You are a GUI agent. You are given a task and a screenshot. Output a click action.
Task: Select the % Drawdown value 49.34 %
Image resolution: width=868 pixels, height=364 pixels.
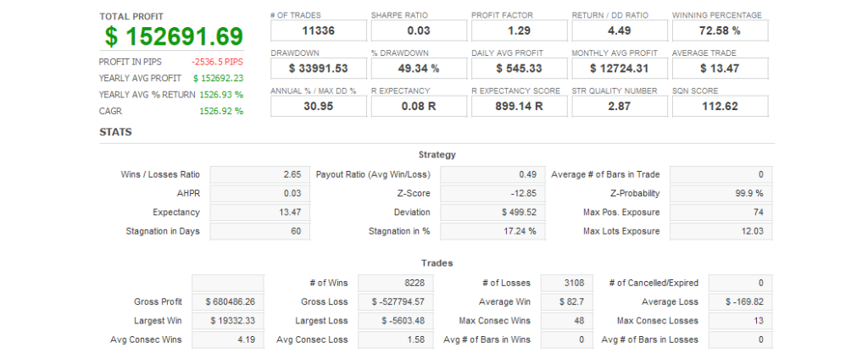coord(418,68)
